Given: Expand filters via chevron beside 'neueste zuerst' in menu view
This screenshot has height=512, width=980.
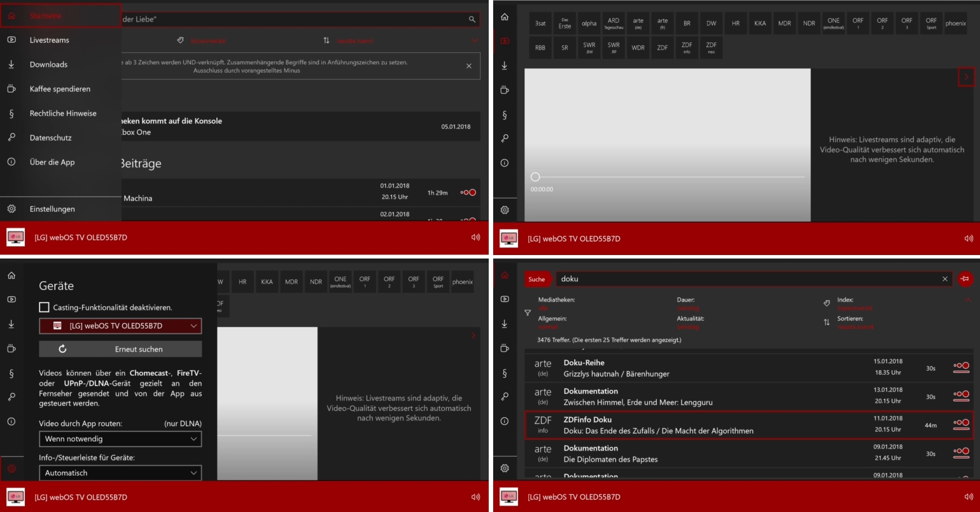Looking at the screenshot, I should click(x=475, y=41).
